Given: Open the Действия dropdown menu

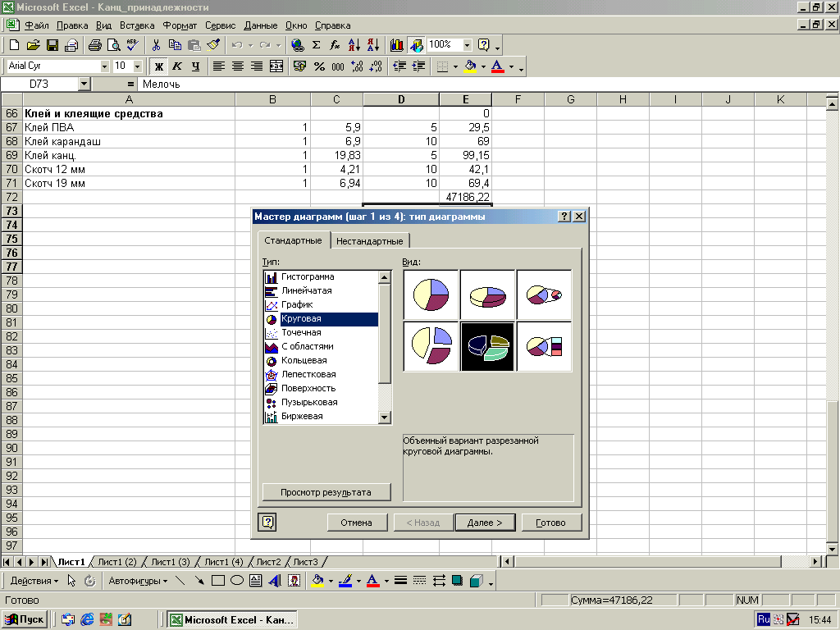Looking at the screenshot, I should (x=34, y=581).
